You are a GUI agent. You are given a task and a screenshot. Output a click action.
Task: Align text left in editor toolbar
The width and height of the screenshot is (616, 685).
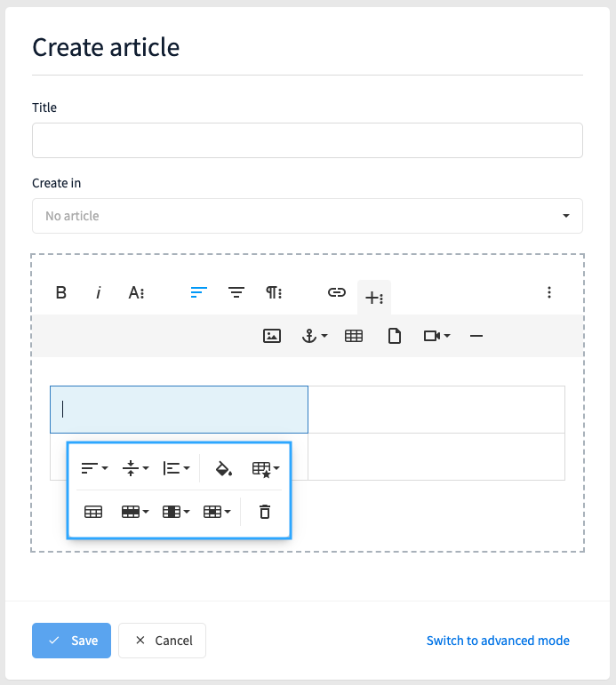click(x=199, y=292)
